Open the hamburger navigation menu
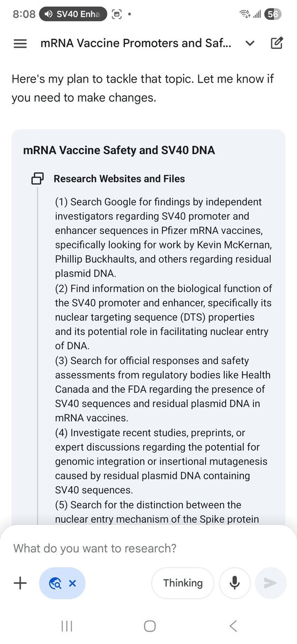 pyautogui.click(x=20, y=43)
